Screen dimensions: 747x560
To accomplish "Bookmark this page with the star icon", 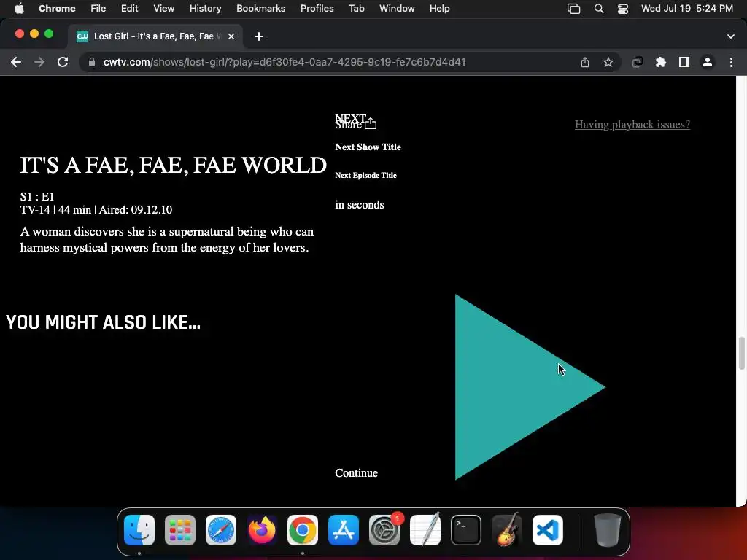I will [608, 62].
